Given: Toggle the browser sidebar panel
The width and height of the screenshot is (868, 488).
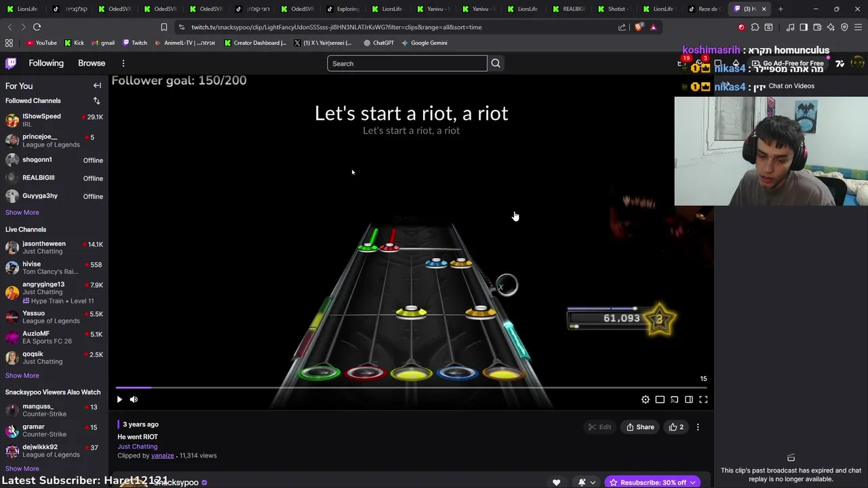Looking at the screenshot, I should (x=804, y=27).
